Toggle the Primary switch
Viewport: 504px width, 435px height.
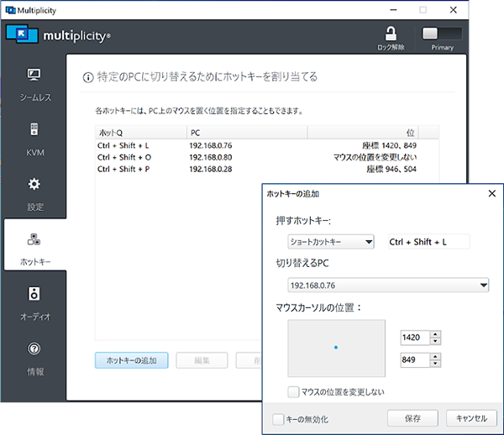pyautogui.click(x=442, y=34)
